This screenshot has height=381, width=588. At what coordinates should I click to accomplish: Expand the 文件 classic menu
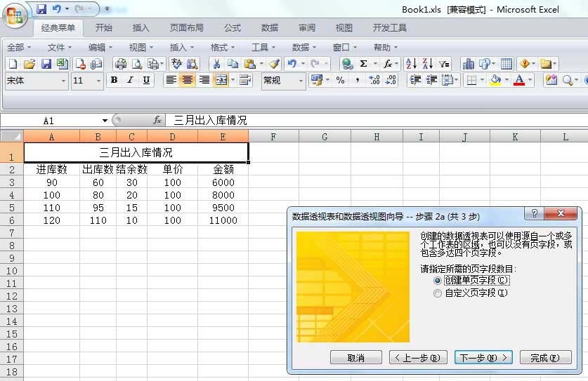[59, 48]
